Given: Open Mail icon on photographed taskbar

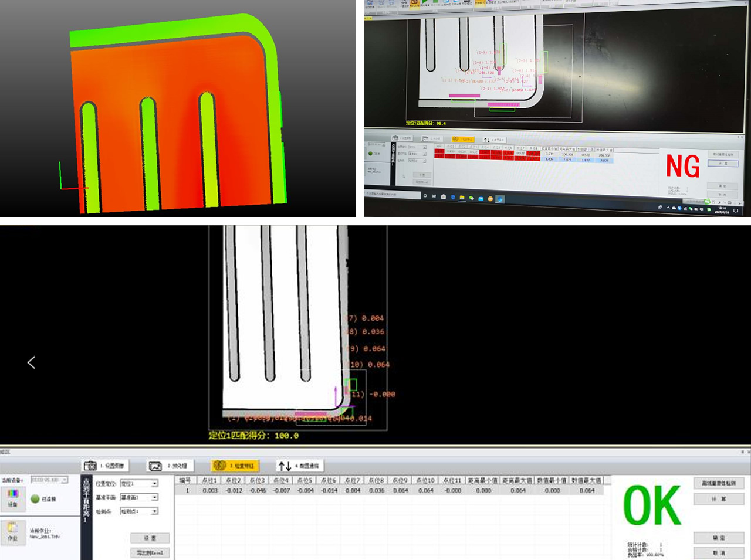Looking at the screenshot, I should (481, 199).
